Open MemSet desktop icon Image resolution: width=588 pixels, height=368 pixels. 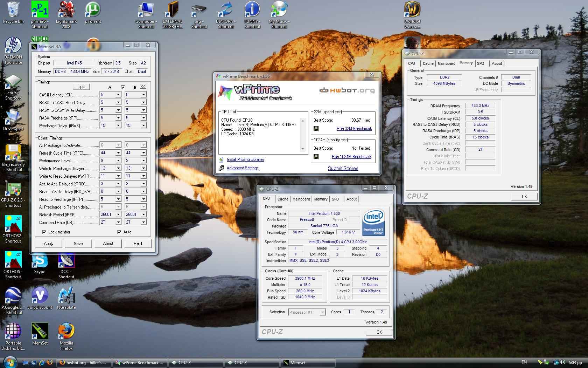pos(40,334)
